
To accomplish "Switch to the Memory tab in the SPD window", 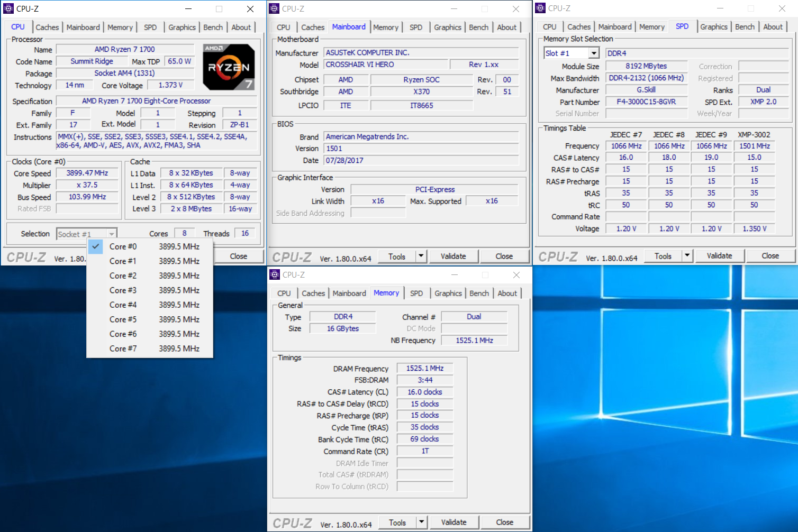I will point(652,27).
